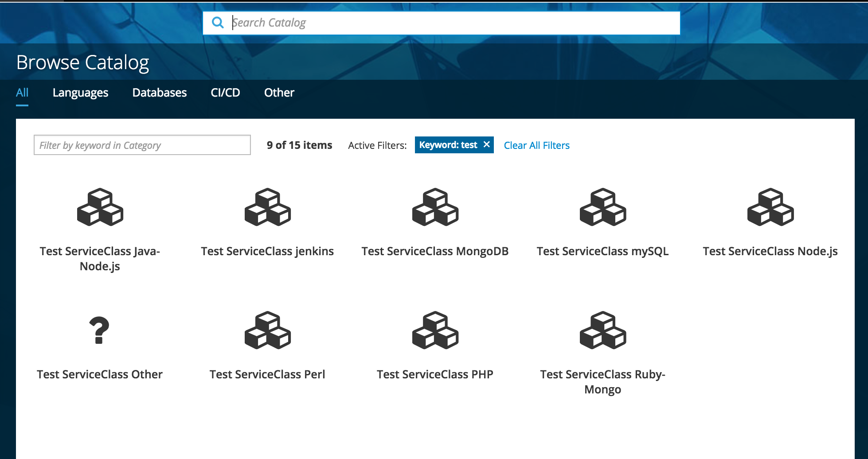The height and width of the screenshot is (459, 868).
Task: Select the CI/CD tab
Action: (225, 93)
